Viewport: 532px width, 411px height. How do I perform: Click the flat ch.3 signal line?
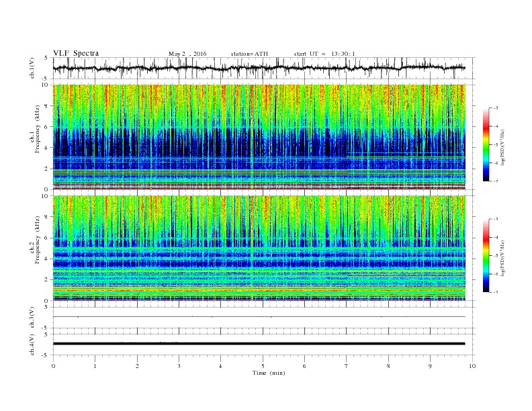click(x=259, y=317)
